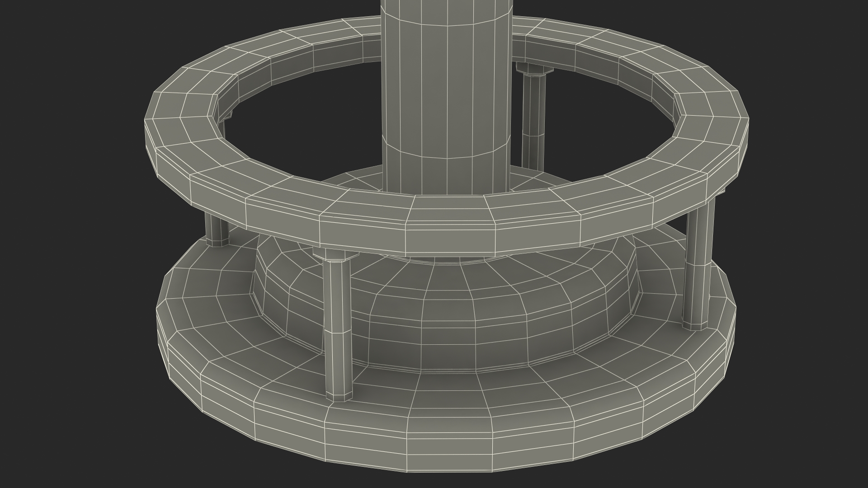Select the hexagonal cap atop the front-left post
The image size is (868, 488).
335,255
